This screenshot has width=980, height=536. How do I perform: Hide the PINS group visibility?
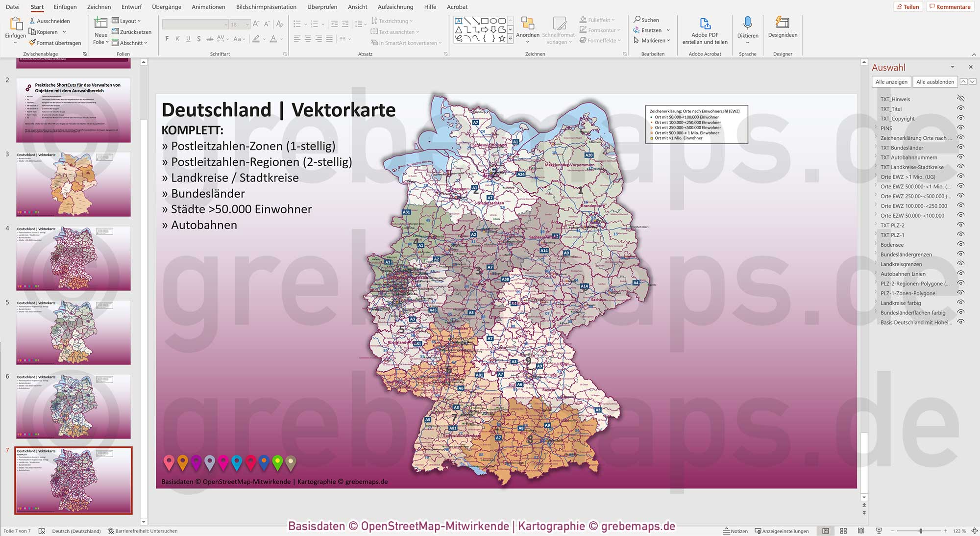pyautogui.click(x=960, y=128)
